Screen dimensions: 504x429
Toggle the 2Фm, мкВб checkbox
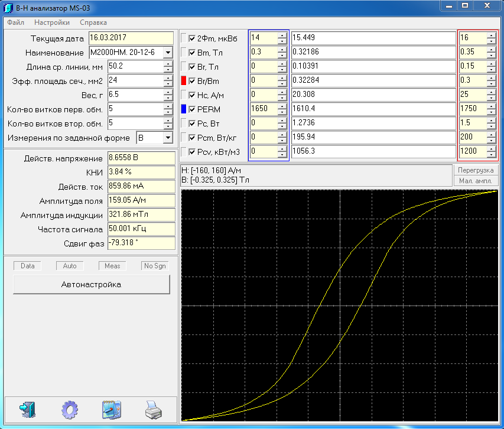pyautogui.click(x=192, y=38)
